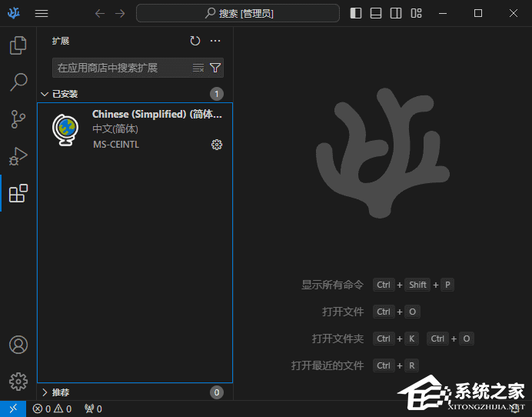Open customize layout icon
532x417 pixels.
coord(416,13)
